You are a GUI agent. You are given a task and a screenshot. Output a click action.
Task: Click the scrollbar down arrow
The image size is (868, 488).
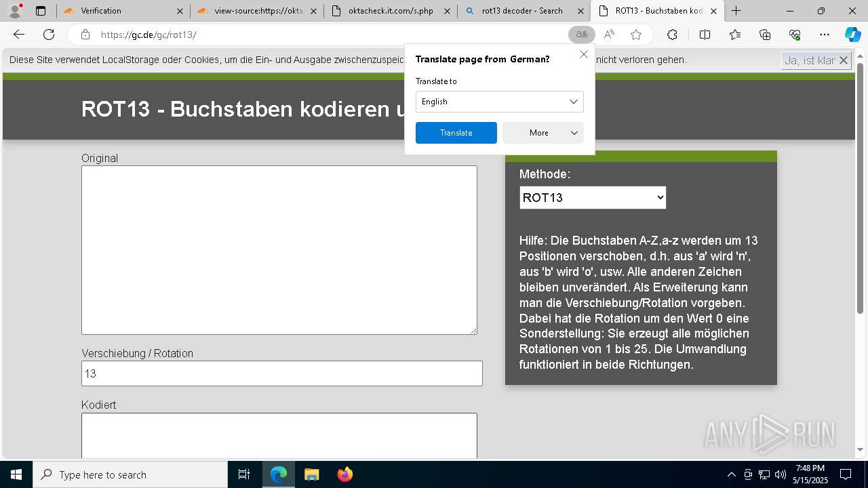click(x=861, y=449)
